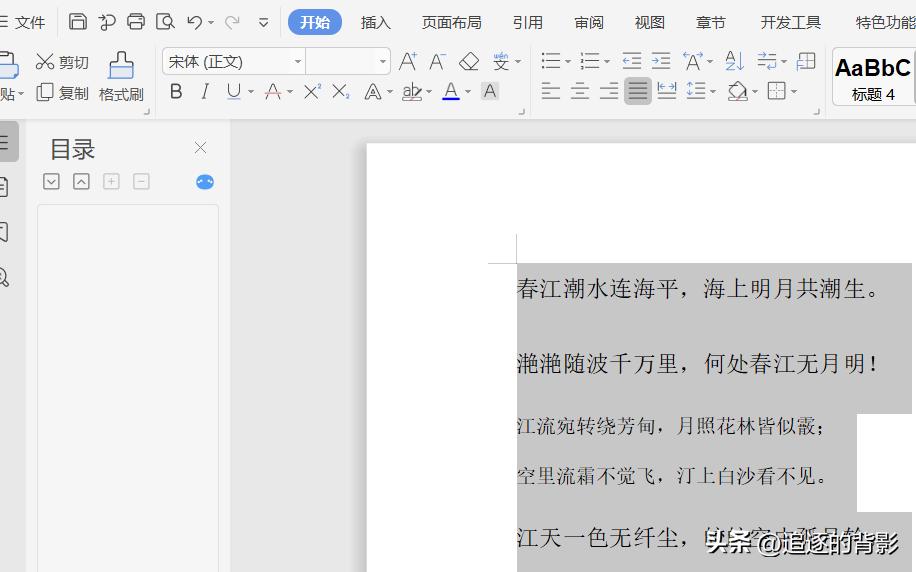Click the Save icon in quick toolbar
This screenshot has height=572, width=916.
[78, 22]
